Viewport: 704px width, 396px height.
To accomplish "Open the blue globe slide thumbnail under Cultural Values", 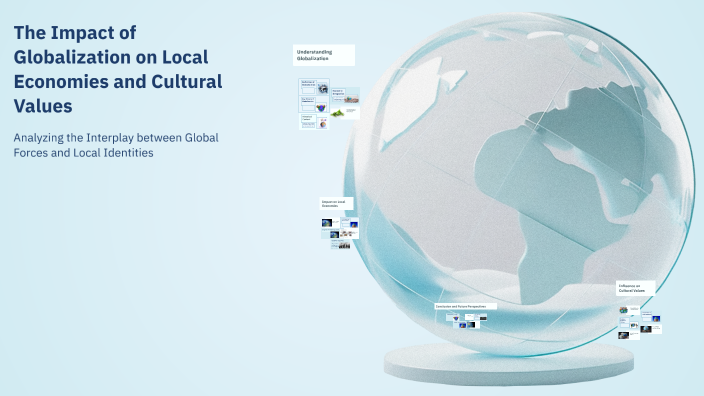I will (652, 316).
